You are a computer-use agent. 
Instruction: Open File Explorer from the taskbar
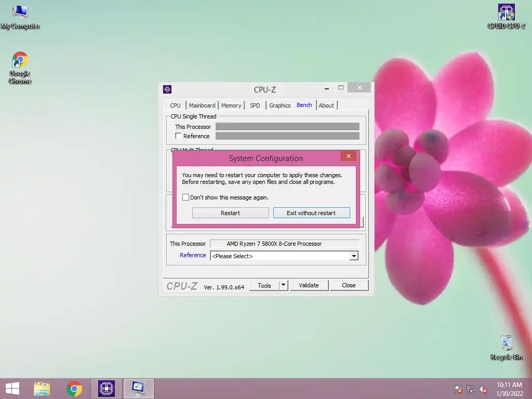pyautogui.click(x=42, y=389)
